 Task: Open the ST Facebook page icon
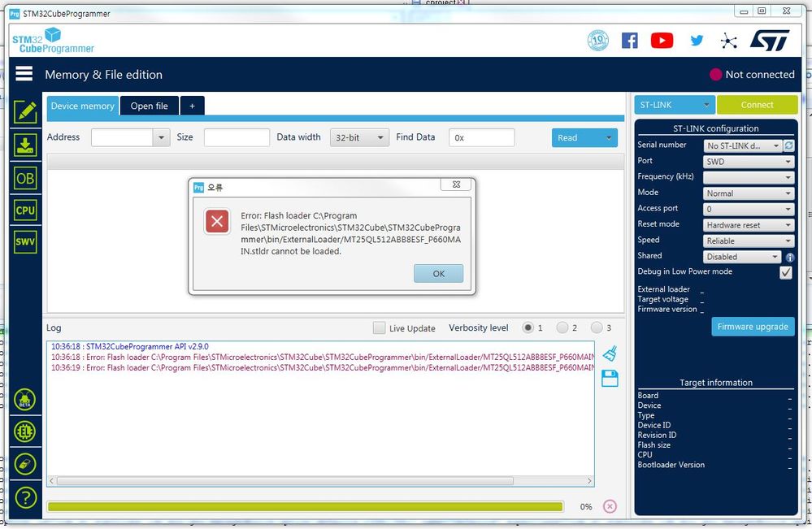[629, 41]
